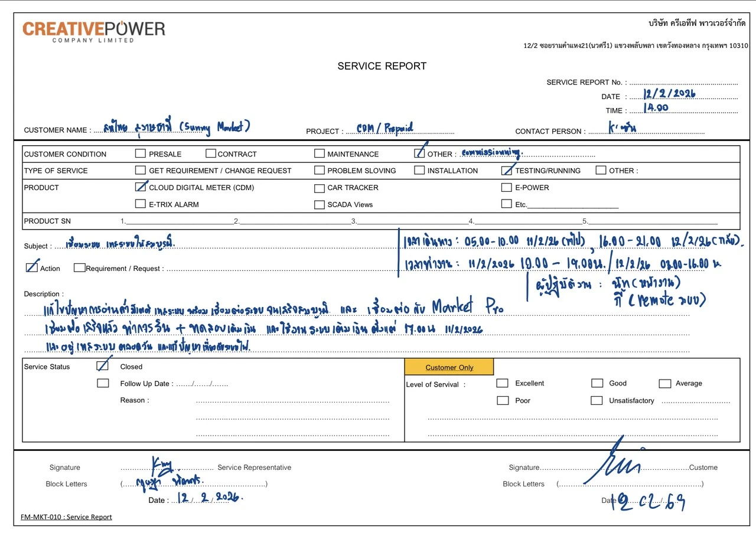Tick the CONTRACT checkbox
The height and width of the screenshot is (533, 756).
click(x=211, y=153)
